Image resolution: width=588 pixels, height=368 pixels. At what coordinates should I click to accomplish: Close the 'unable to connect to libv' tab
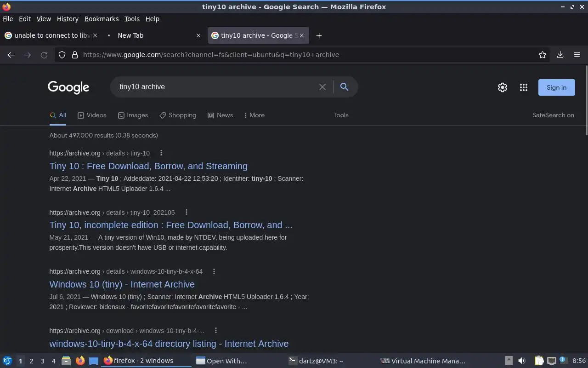(95, 35)
